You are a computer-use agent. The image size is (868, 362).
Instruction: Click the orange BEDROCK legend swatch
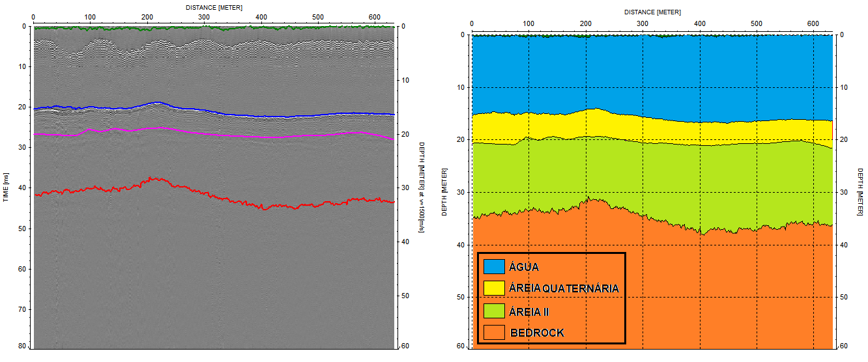pyautogui.click(x=495, y=333)
